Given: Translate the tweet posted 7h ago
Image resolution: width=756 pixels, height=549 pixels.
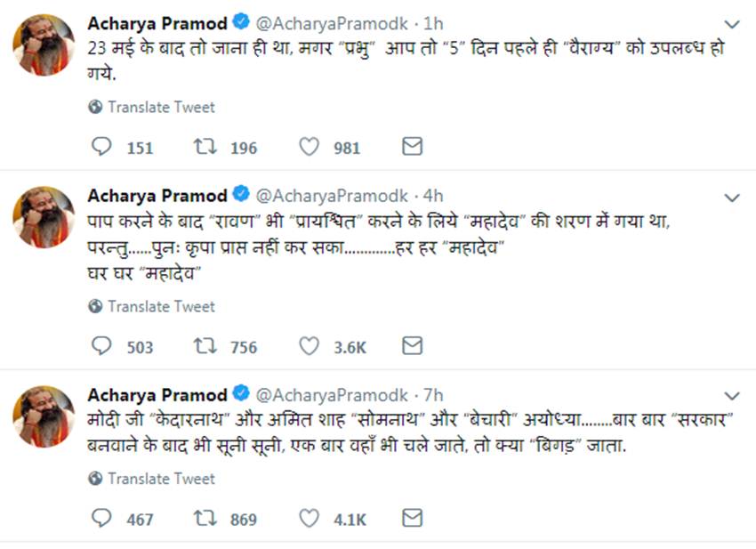Looking at the screenshot, I should (161, 479).
